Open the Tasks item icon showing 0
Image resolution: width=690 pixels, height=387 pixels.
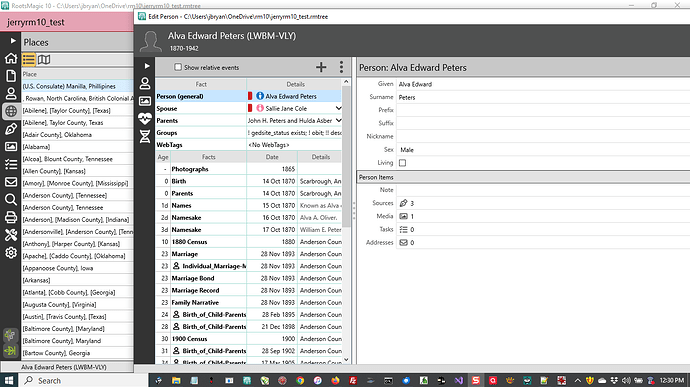point(404,229)
